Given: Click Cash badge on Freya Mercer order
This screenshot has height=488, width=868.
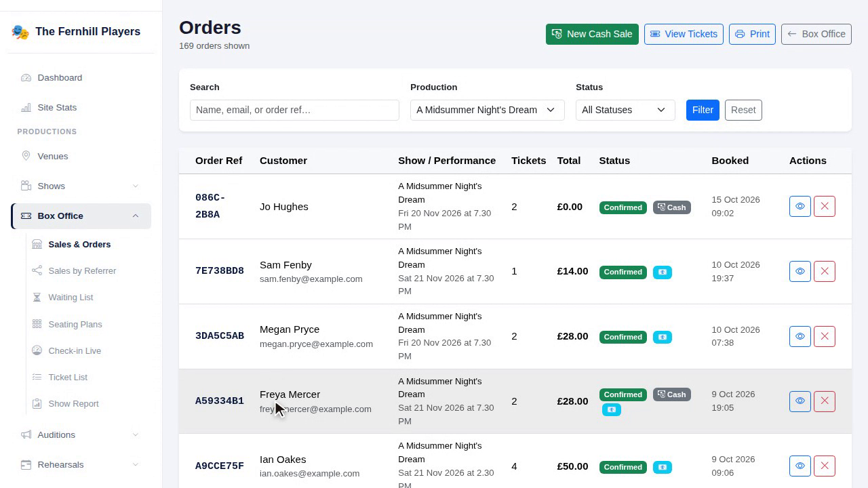Looking at the screenshot, I should (672, 394).
